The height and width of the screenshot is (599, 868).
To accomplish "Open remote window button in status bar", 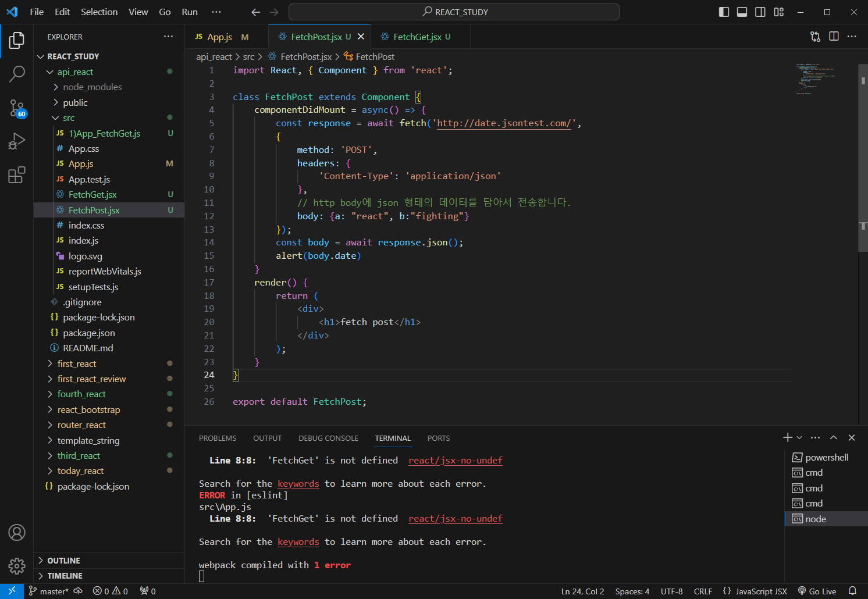I will [x=12, y=591].
